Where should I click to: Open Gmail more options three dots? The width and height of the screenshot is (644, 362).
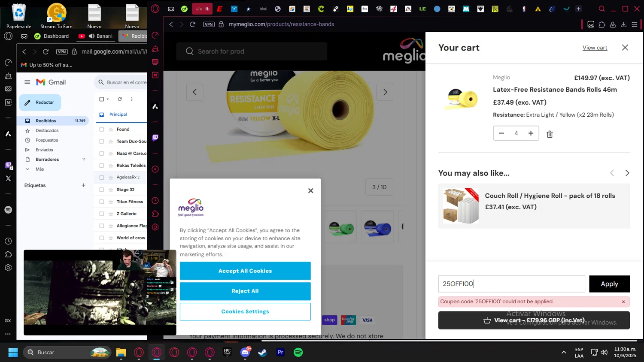click(x=132, y=100)
